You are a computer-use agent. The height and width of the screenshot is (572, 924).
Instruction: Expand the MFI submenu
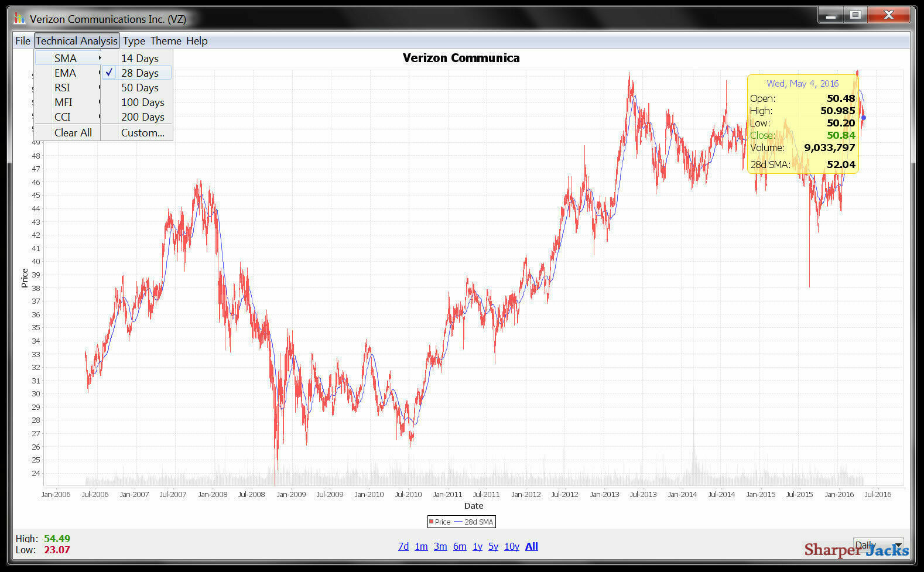point(68,102)
